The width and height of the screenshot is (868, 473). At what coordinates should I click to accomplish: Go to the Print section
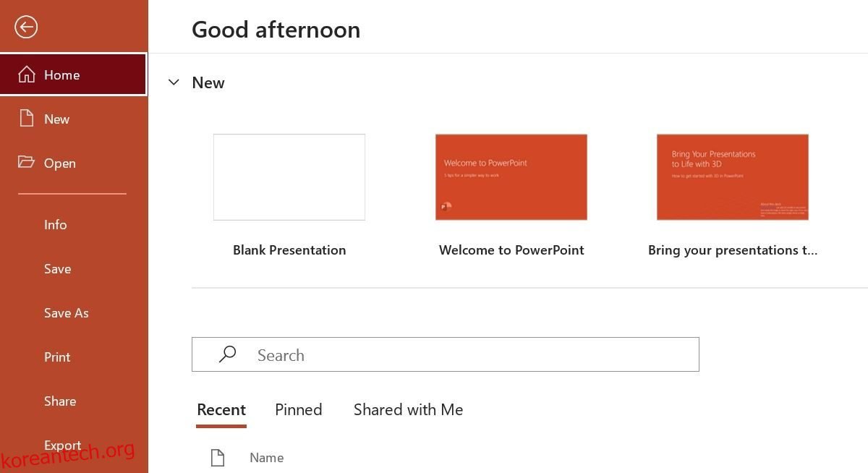click(57, 357)
